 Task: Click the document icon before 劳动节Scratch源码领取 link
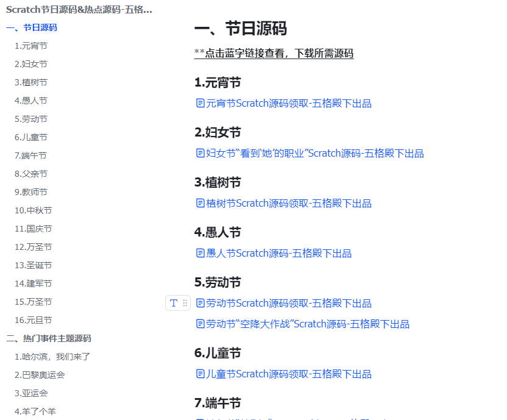pyautogui.click(x=200, y=303)
